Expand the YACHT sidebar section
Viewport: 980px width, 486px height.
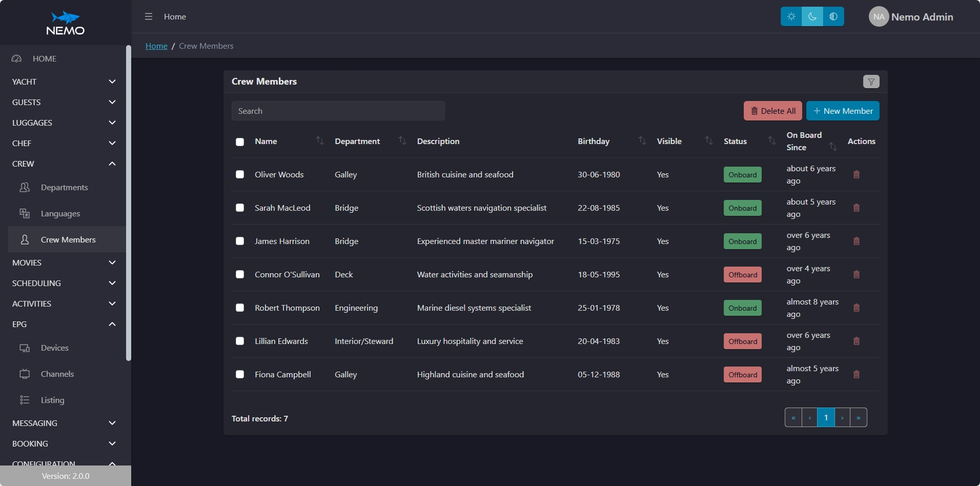tap(64, 82)
